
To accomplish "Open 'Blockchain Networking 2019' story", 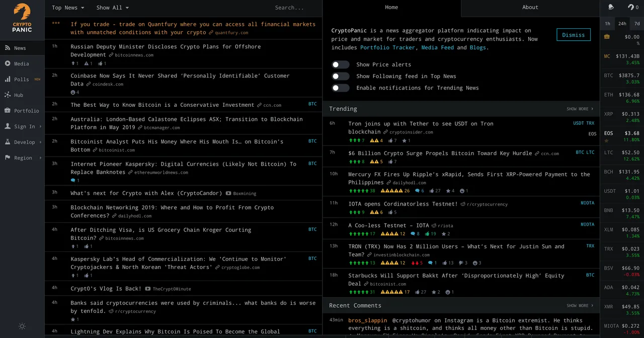I will 172,211.
